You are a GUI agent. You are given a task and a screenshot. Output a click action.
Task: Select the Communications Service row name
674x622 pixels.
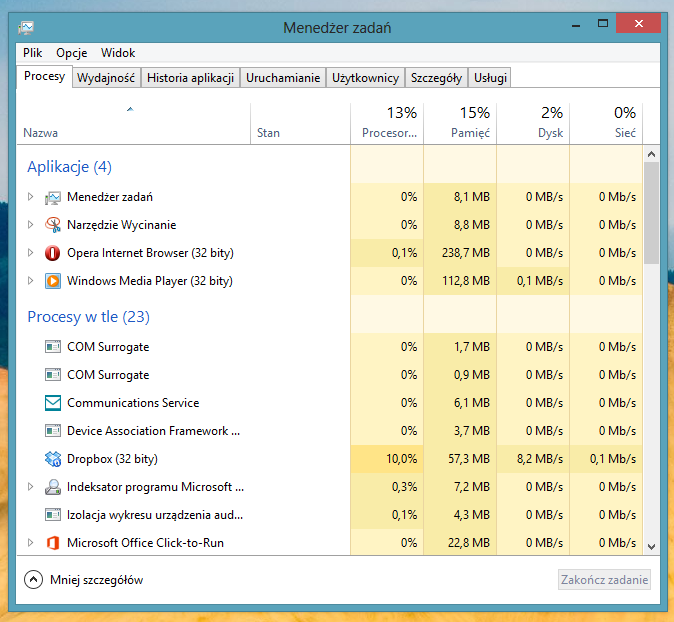pyautogui.click(x=133, y=403)
